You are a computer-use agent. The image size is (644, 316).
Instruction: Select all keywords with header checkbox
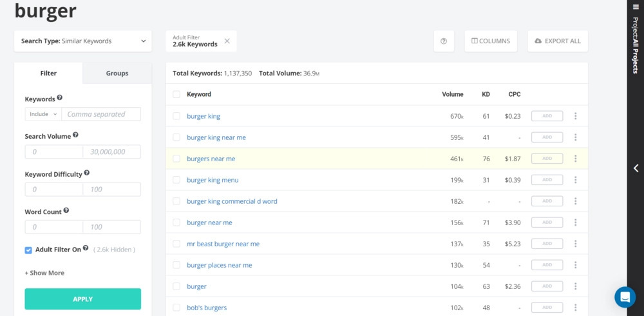(176, 94)
